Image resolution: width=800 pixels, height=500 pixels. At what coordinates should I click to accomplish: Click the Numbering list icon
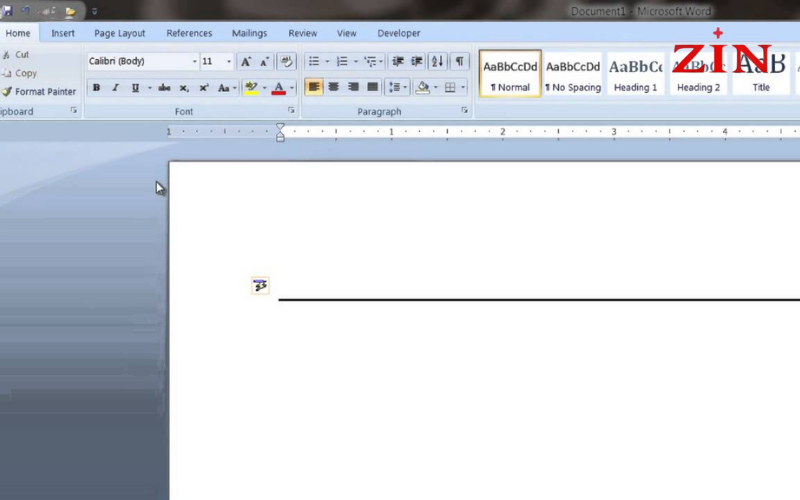[342, 62]
